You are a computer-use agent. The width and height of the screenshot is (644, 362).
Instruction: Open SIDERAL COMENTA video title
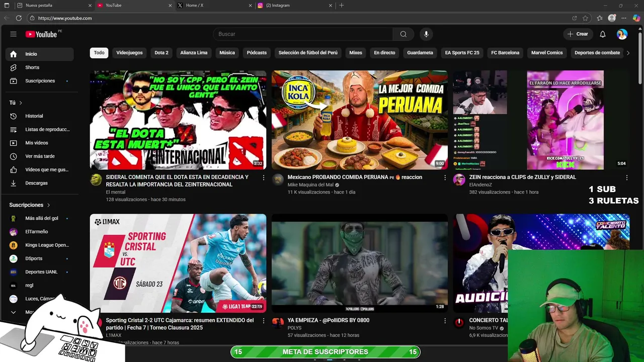point(177,181)
